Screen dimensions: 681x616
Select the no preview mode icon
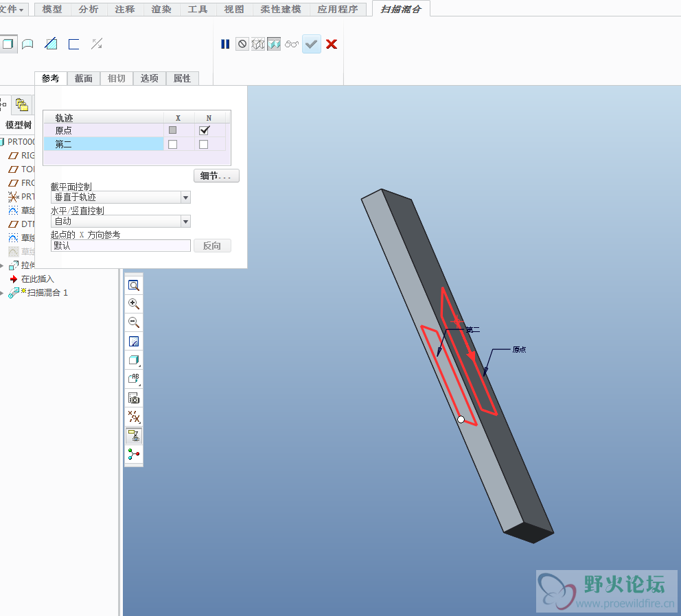(x=242, y=44)
